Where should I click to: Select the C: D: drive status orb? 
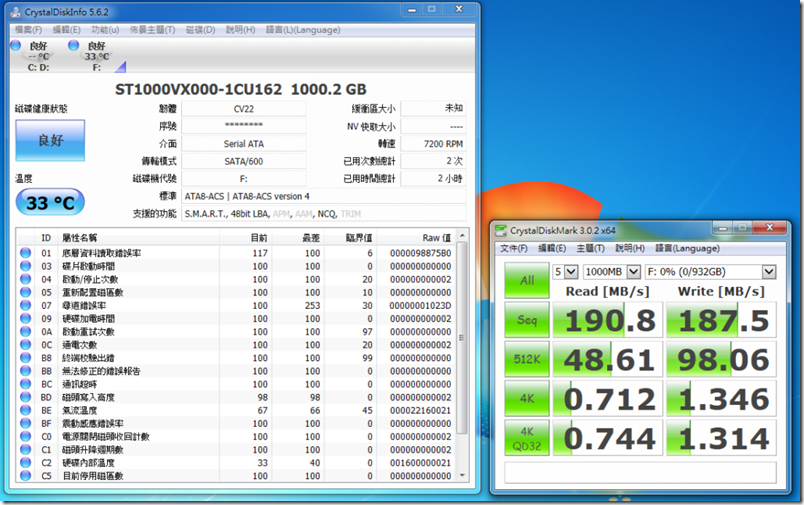click(x=15, y=46)
